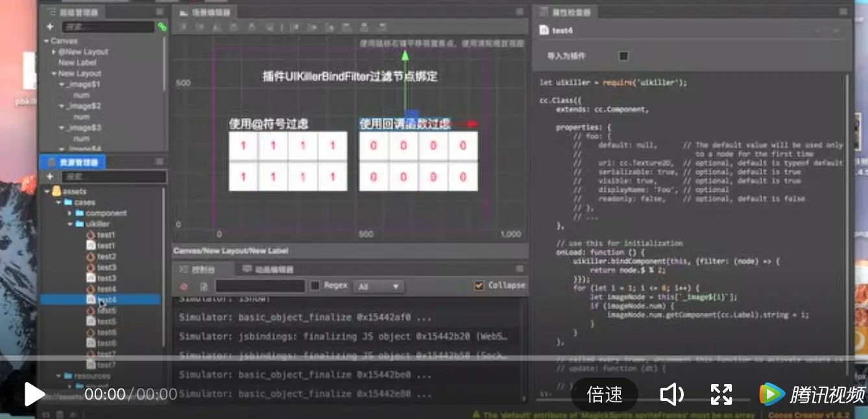Select the test5 script file
Viewport: 868px width, 419px height.
tap(101, 322)
